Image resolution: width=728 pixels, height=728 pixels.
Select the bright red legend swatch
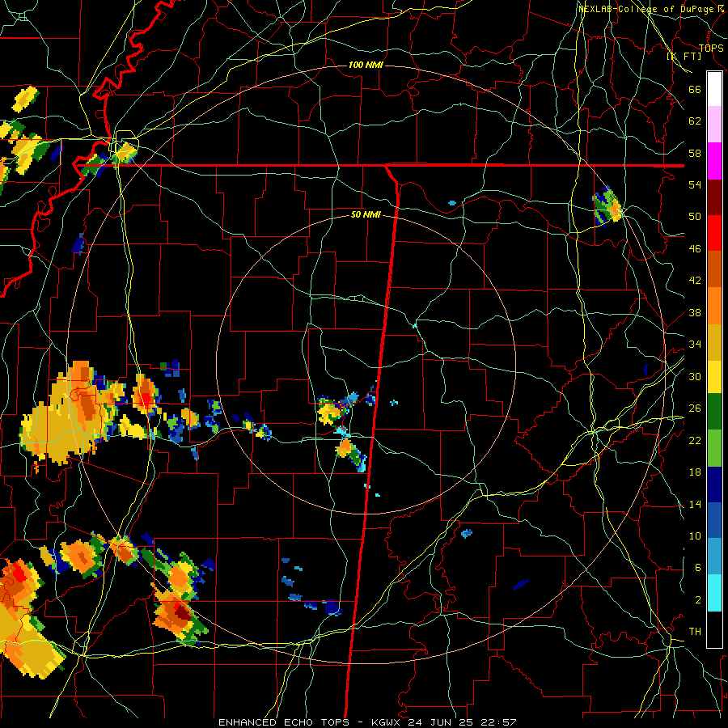[714, 233]
